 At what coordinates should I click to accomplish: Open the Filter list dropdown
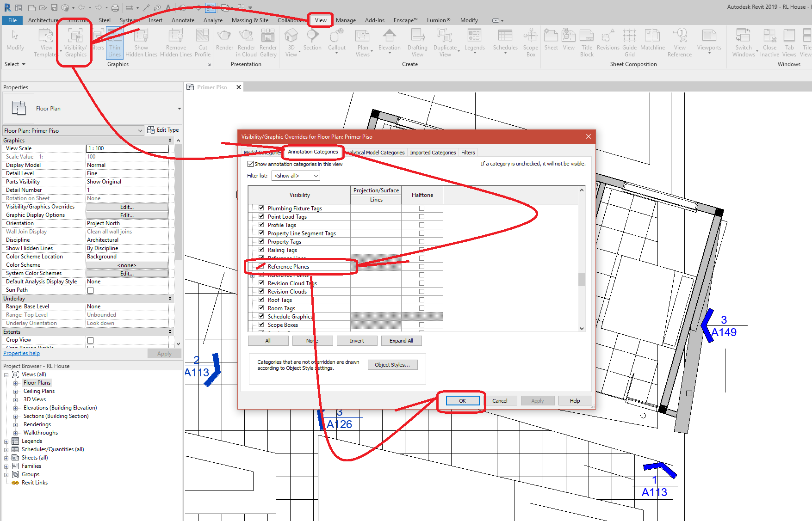[296, 176]
